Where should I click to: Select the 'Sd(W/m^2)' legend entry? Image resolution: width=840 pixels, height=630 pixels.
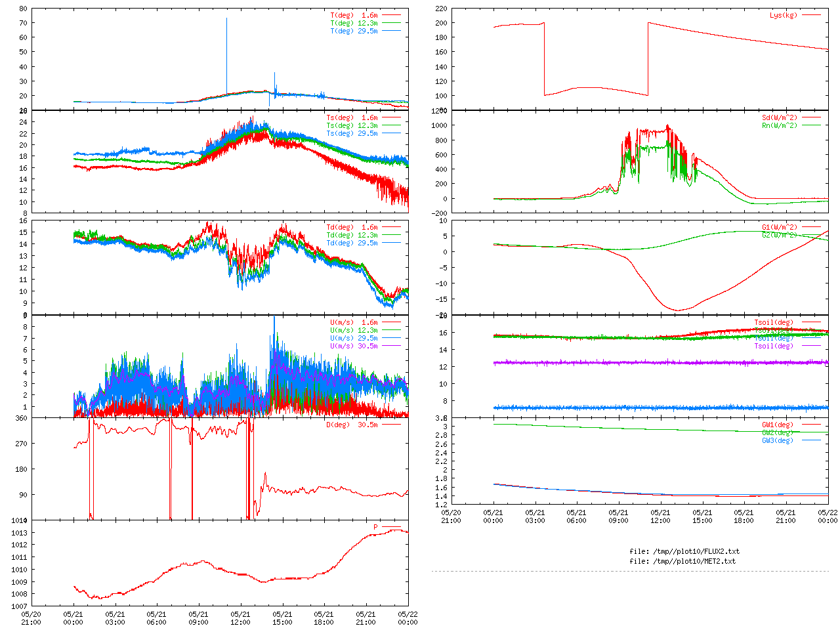click(x=780, y=118)
